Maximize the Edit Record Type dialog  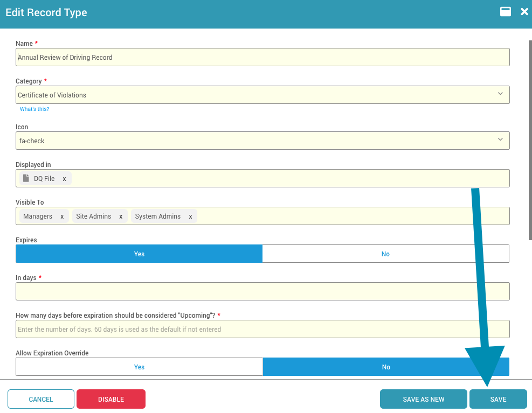505,12
